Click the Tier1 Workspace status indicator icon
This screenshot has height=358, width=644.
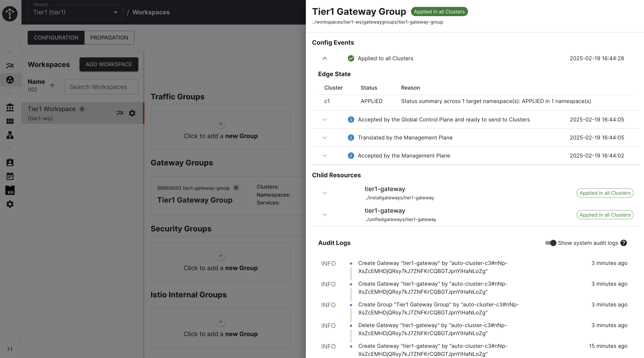[x=81, y=108]
